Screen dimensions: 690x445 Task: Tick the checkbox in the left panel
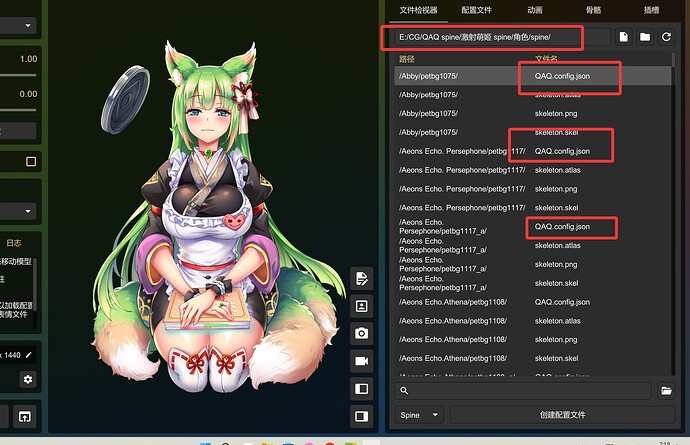click(31, 161)
